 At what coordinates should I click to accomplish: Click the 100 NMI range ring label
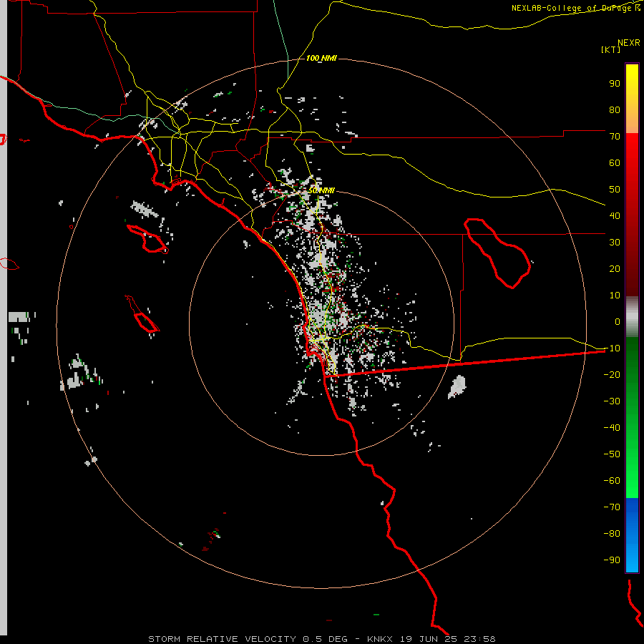[x=321, y=59]
